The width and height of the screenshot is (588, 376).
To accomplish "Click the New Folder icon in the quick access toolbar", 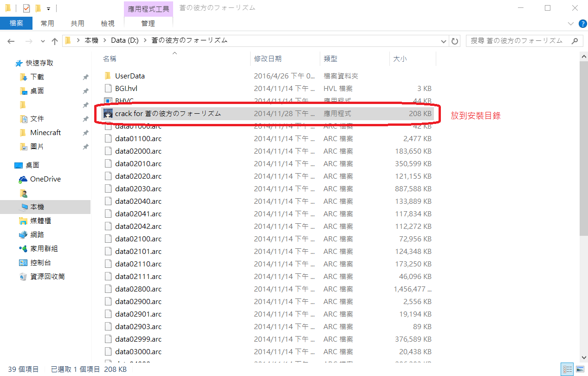I will [38, 8].
